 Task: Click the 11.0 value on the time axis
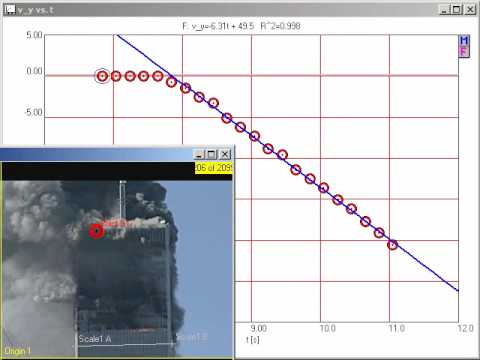point(397,328)
